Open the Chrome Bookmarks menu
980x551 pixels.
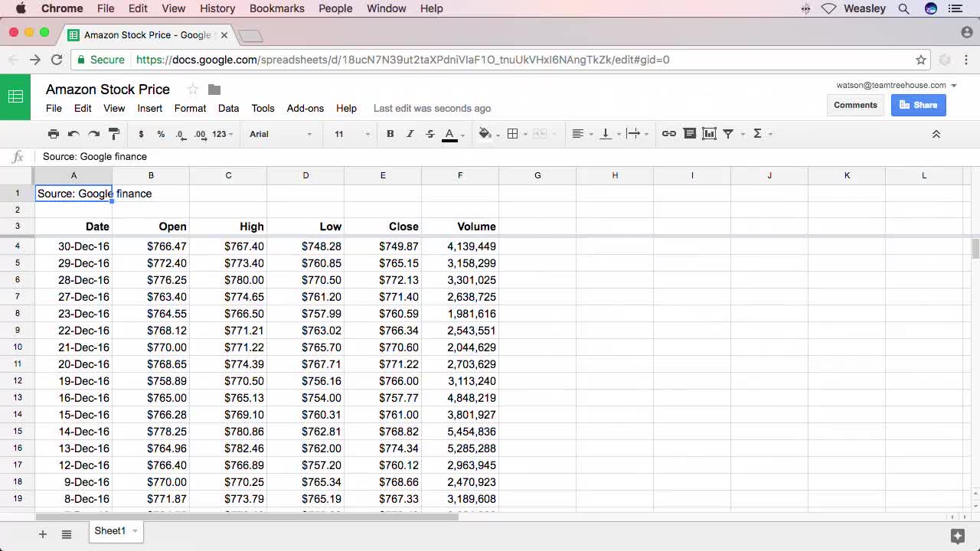pyautogui.click(x=277, y=8)
